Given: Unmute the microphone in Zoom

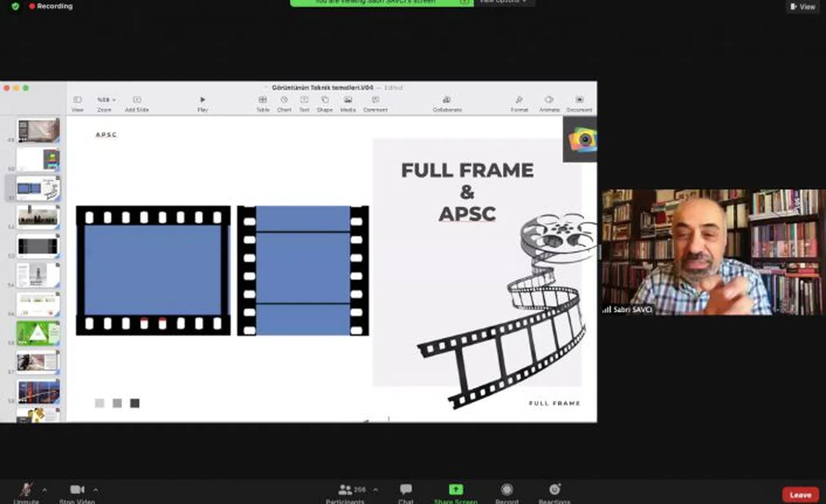Looking at the screenshot, I should (x=26, y=490).
